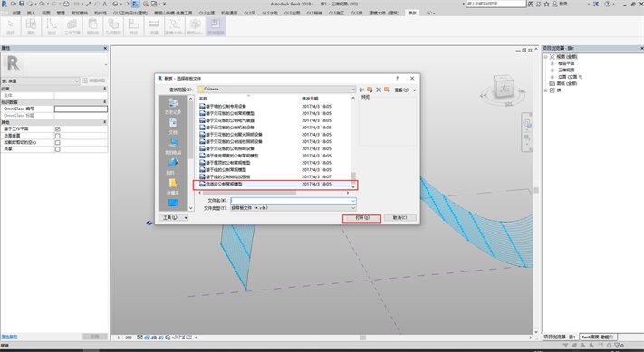Click the star favorites icon in the title bar
This screenshot has height=352, width=644.
(x=546, y=4)
